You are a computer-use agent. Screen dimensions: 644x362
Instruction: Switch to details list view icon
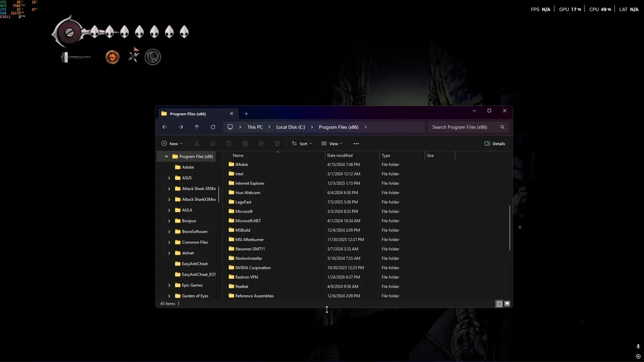499,304
